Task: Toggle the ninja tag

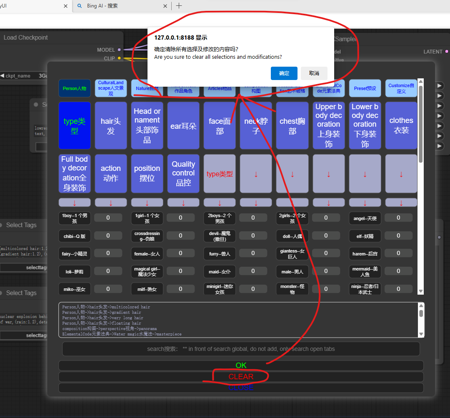Action: 365,289
